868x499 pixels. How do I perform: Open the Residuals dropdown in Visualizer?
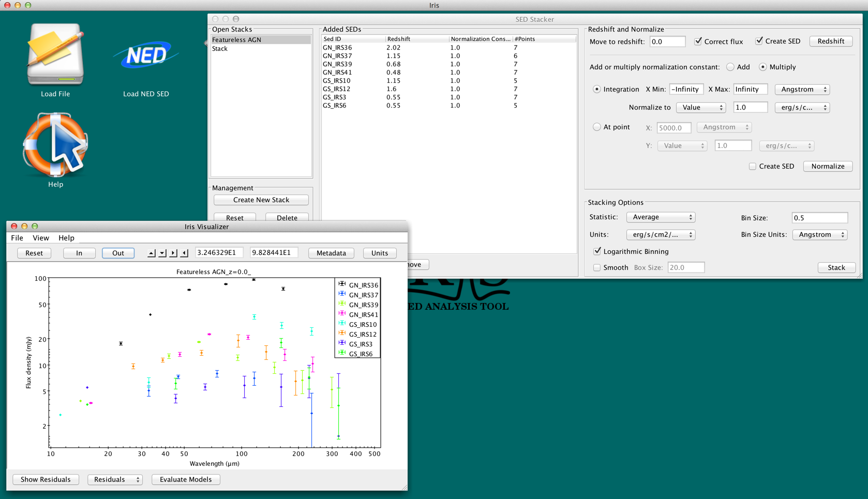(x=115, y=479)
